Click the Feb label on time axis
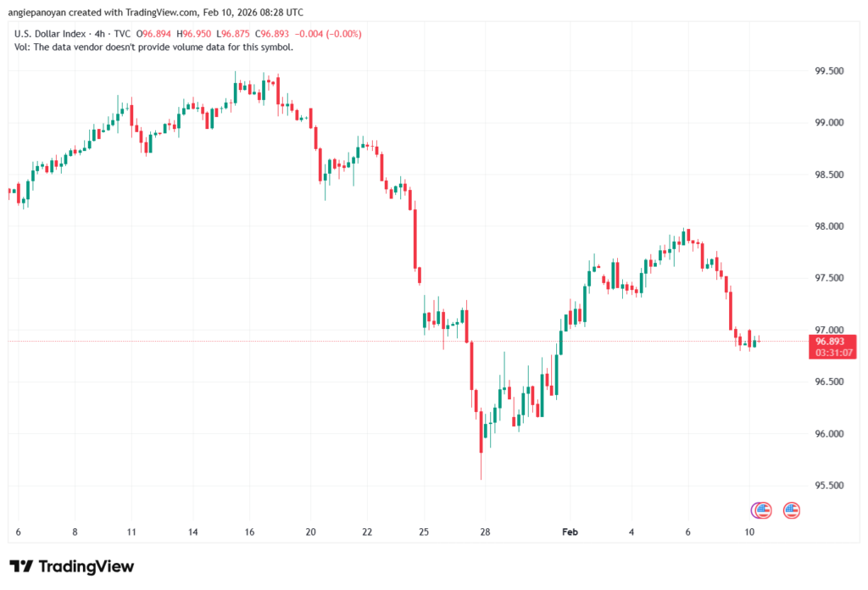 [570, 532]
